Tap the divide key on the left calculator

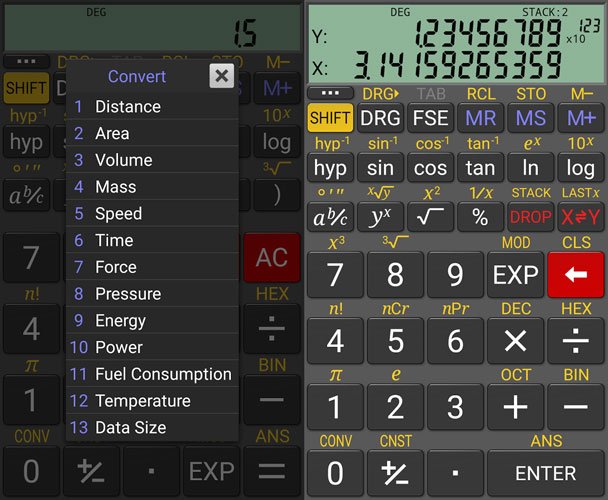[272, 328]
